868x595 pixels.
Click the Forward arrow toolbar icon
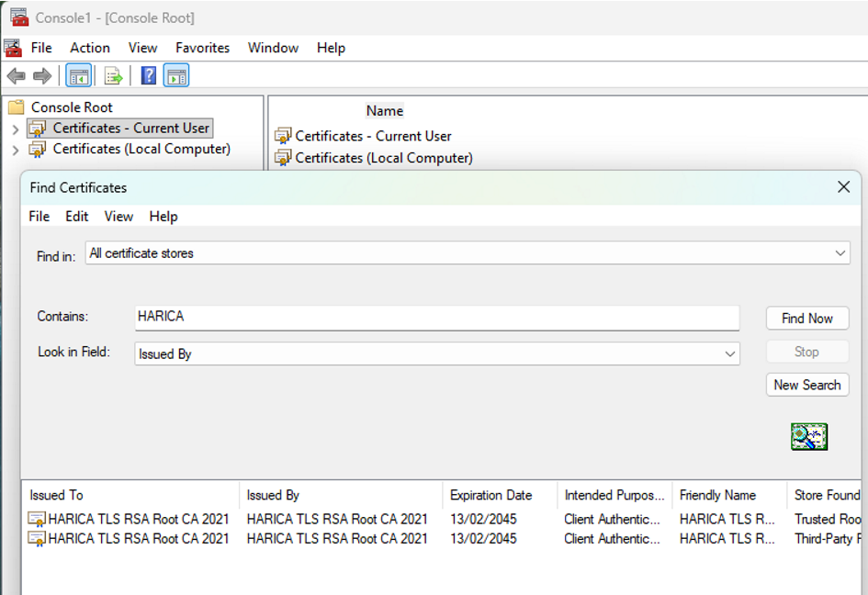[42, 75]
